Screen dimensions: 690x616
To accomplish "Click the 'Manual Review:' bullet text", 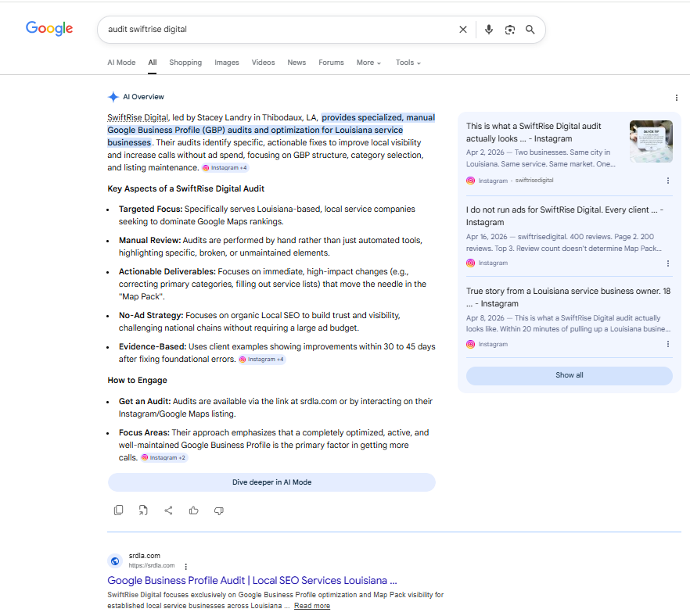I will 149,241.
